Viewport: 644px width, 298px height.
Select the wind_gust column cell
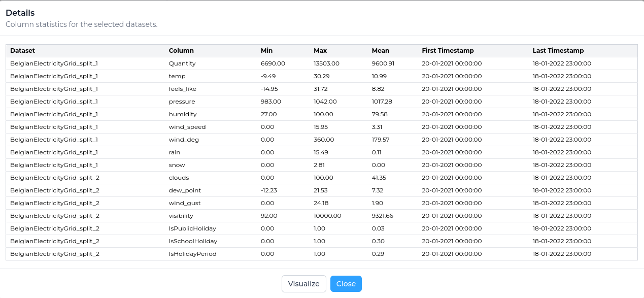click(x=185, y=203)
